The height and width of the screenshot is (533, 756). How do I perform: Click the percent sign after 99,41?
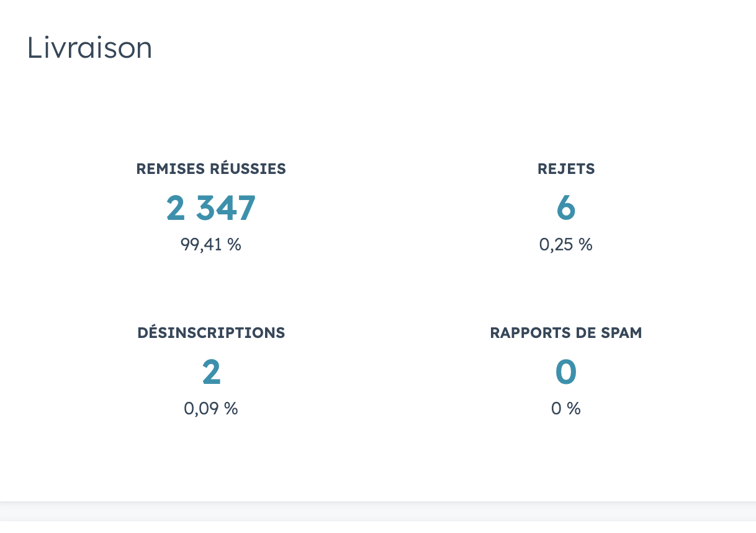point(234,245)
